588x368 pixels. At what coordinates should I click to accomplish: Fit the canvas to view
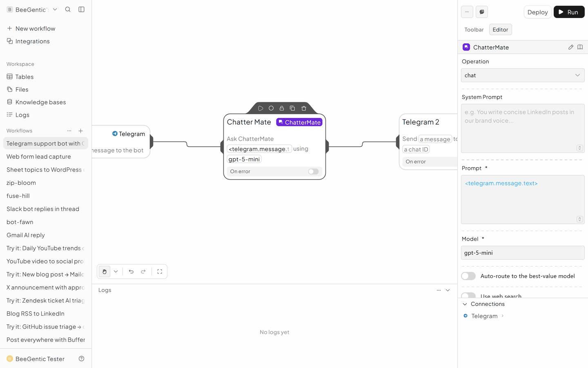[160, 272]
